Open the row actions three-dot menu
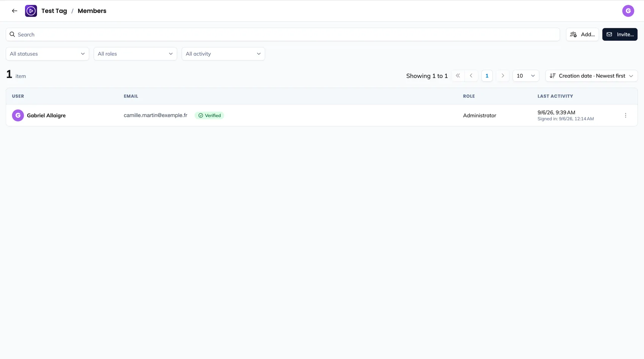The image size is (644, 359). pos(625,116)
